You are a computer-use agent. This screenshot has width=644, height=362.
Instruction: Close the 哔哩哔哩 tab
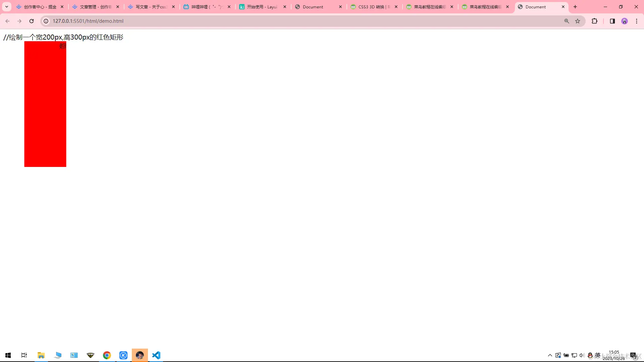pyautogui.click(x=229, y=7)
